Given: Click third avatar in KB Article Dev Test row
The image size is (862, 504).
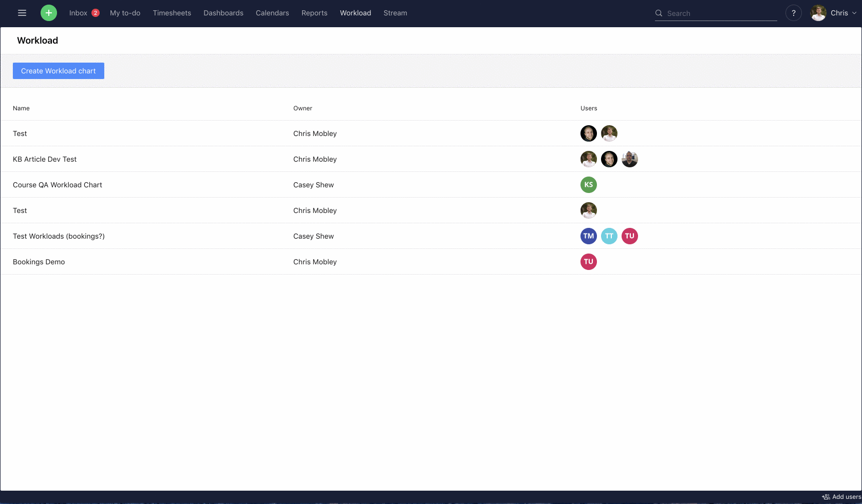Looking at the screenshot, I should 630,159.
